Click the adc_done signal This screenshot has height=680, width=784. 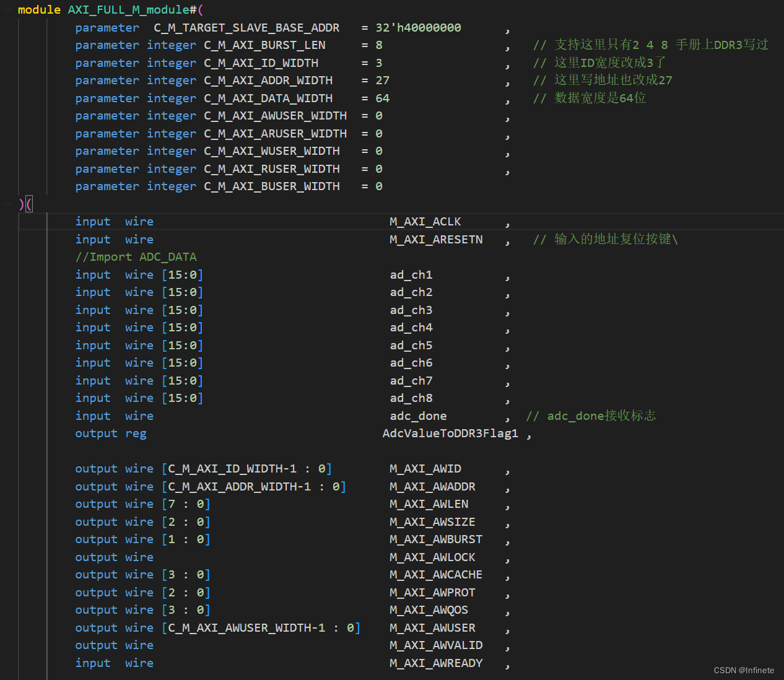pos(418,416)
